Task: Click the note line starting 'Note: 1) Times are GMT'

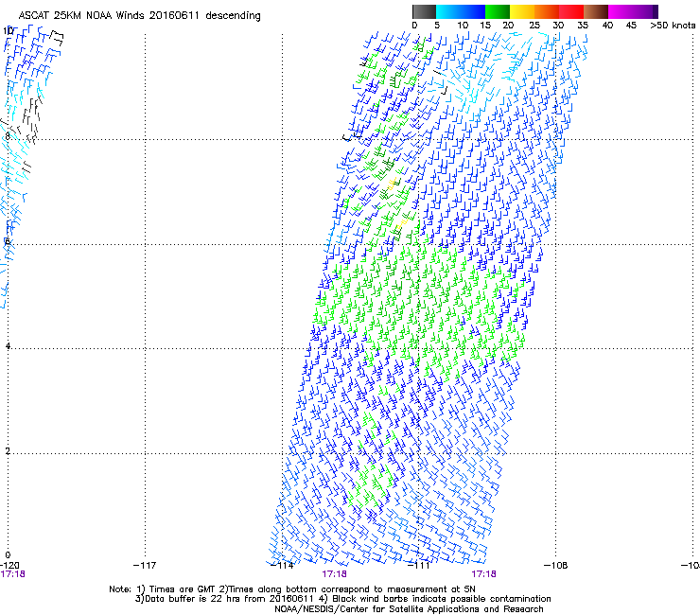Action: coord(292,589)
